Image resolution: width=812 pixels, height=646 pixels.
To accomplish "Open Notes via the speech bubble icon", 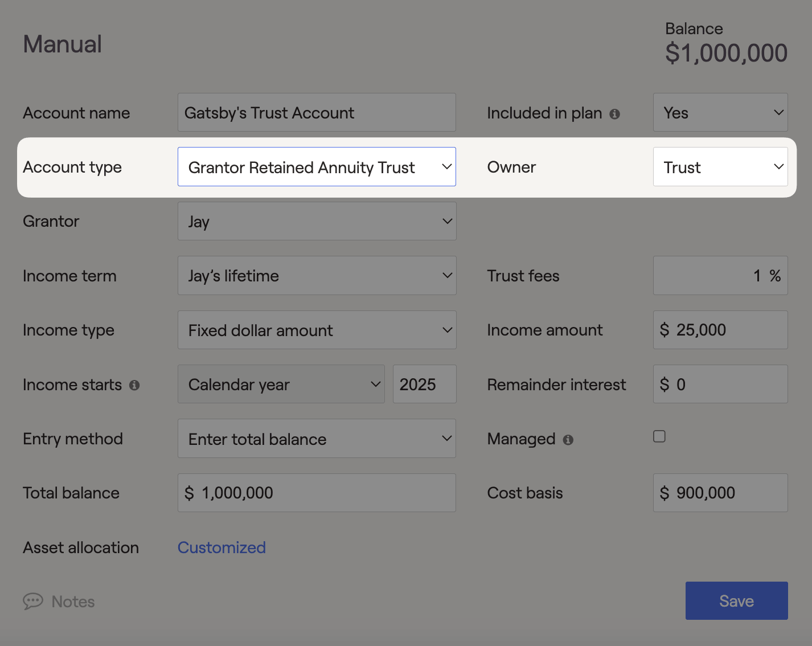I will (33, 602).
